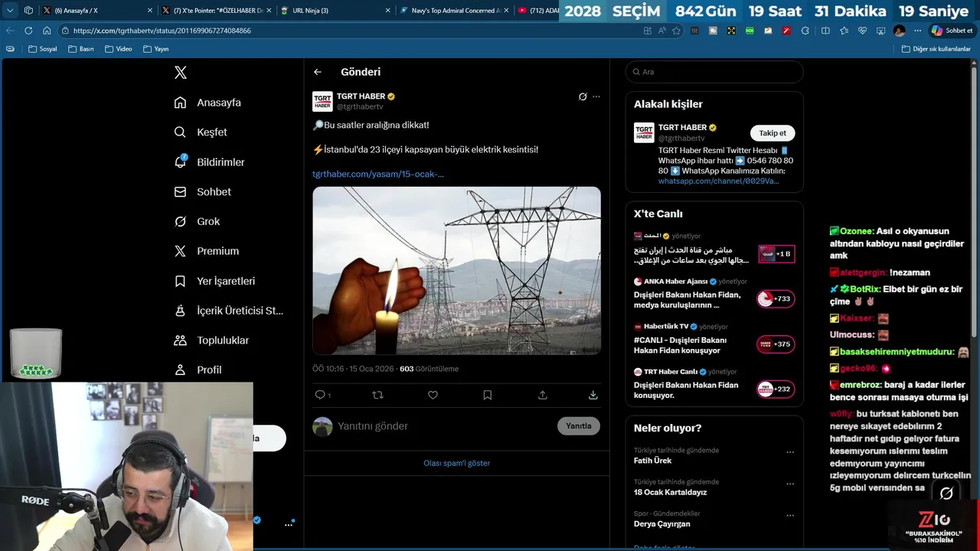The height and width of the screenshot is (551, 980).
Task: Click the Yanıtını gönder reply field
Action: click(444, 426)
